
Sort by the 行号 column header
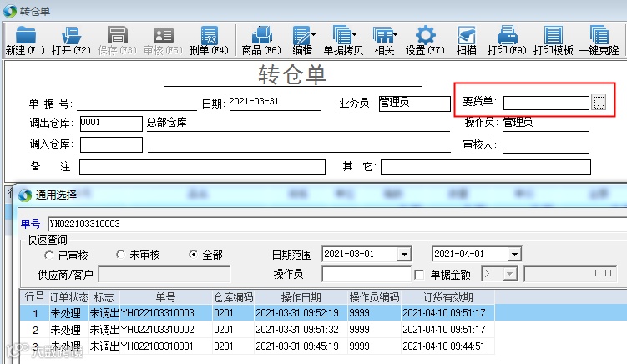(34, 297)
